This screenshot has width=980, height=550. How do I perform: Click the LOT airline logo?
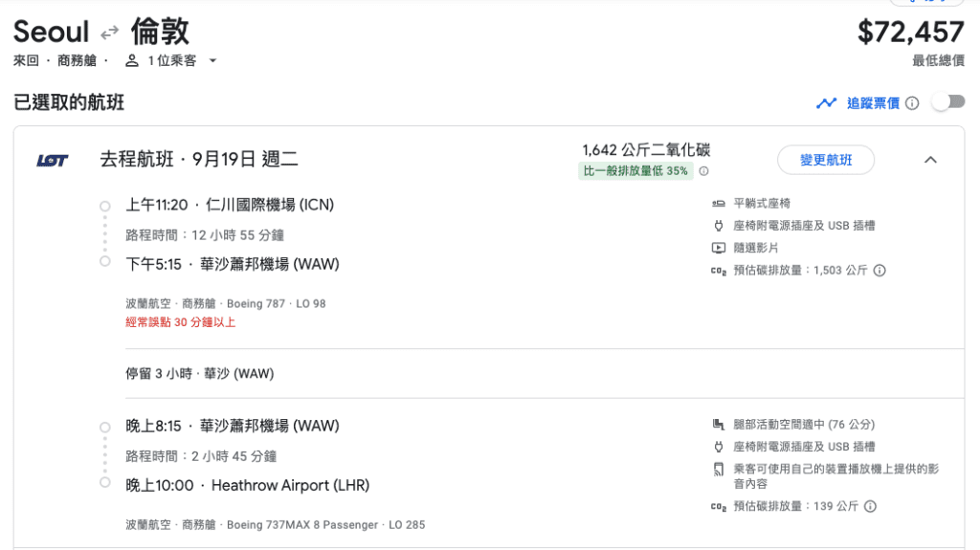click(52, 161)
